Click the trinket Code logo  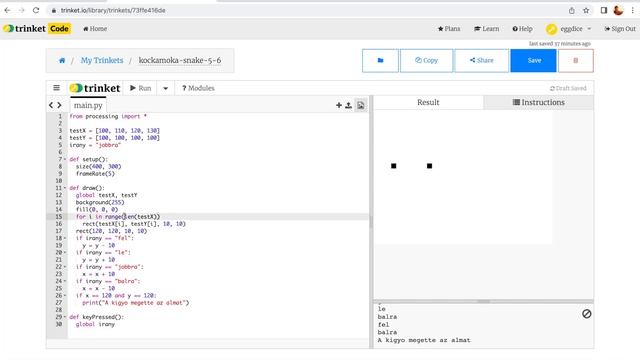click(37, 29)
